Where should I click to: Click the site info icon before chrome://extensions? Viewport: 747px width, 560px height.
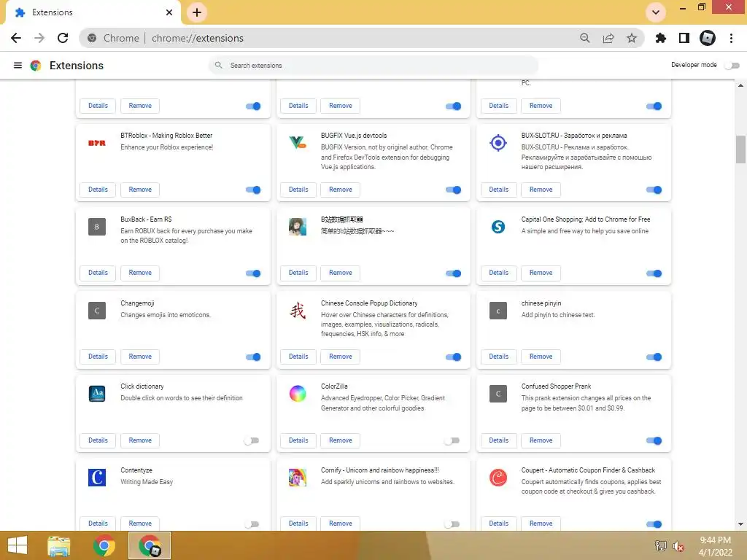[x=92, y=38]
